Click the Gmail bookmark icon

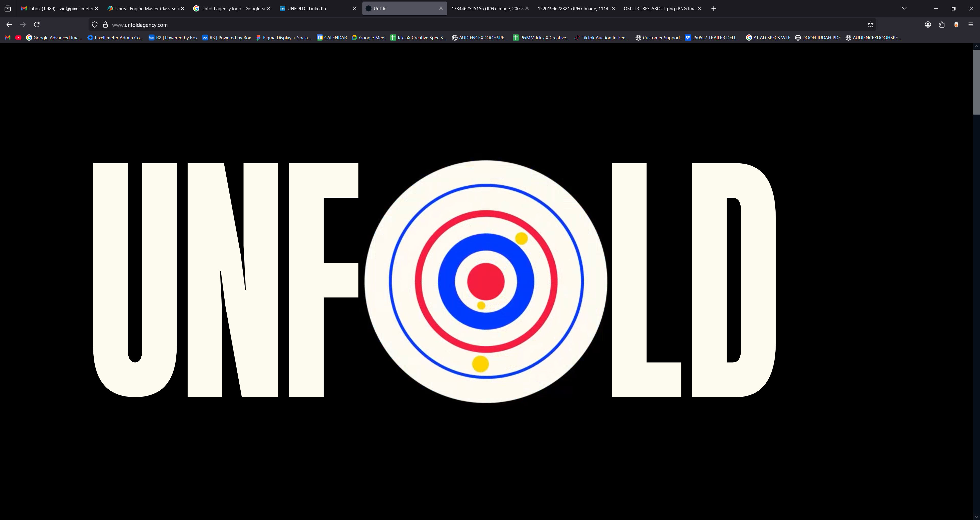point(8,38)
